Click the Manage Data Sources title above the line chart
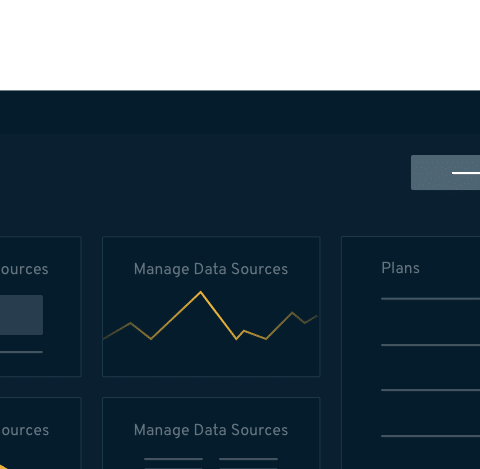 pyautogui.click(x=211, y=269)
